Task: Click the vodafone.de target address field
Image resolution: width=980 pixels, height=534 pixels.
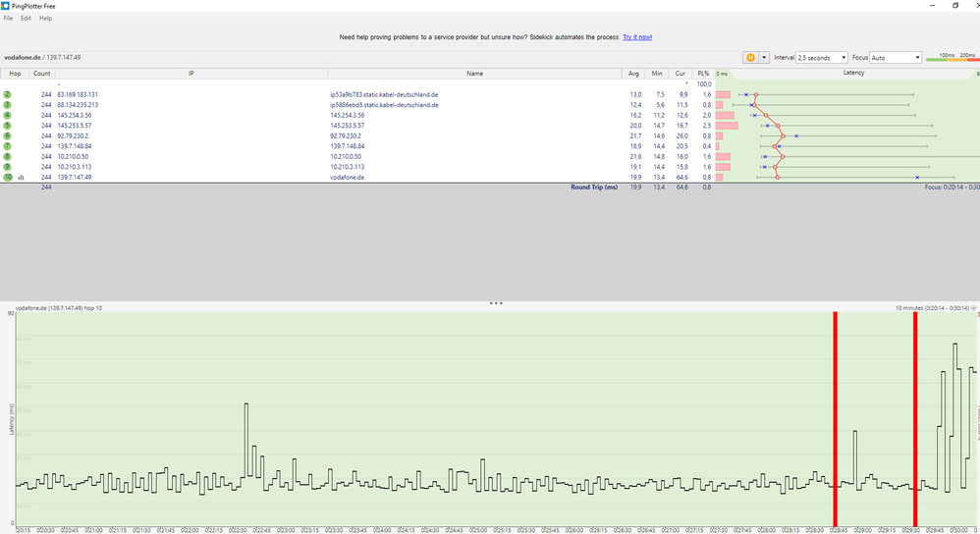Action: pyautogui.click(x=369, y=58)
